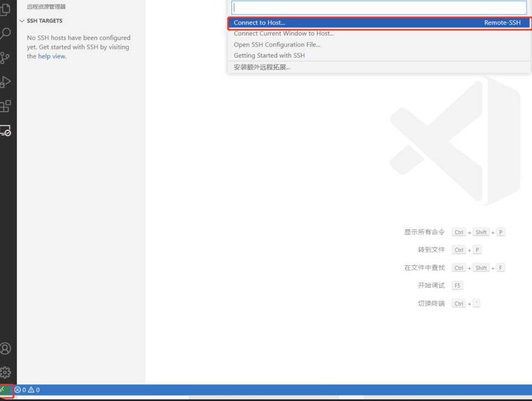Select "安装额外远程拓展..." option
This screenshot has height=401, width=532.
(x=262, y=67)
